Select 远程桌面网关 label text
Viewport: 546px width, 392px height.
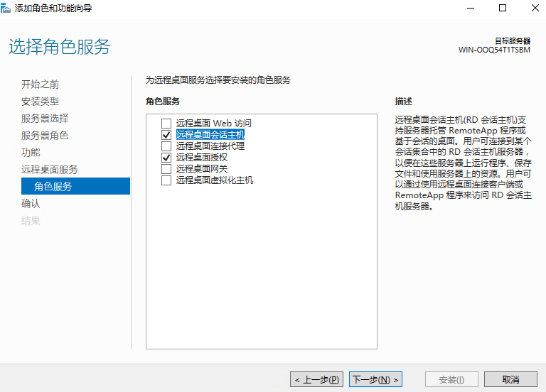[202, 169]
